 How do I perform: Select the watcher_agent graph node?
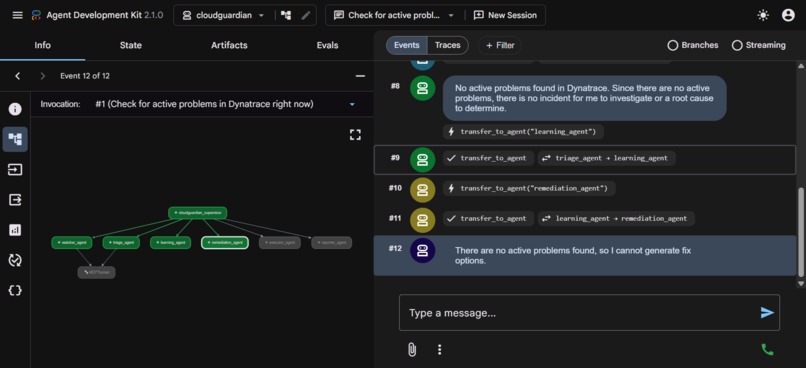click(x=71, y=242)
